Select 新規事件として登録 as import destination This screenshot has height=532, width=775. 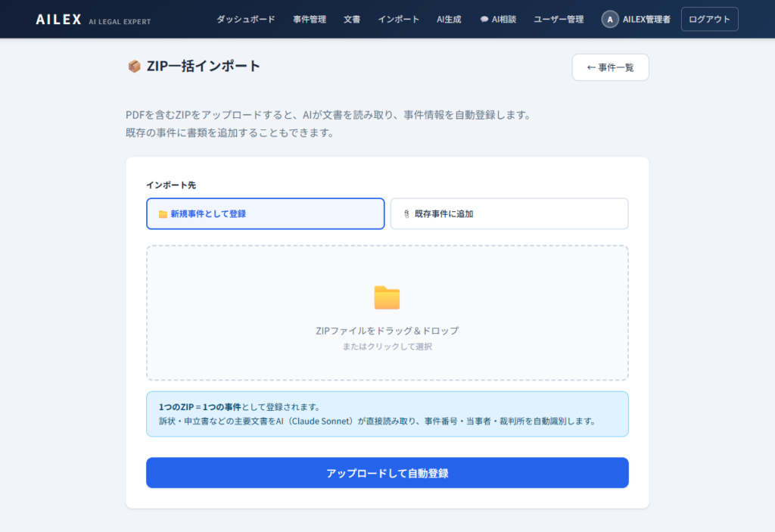(265, 214)
